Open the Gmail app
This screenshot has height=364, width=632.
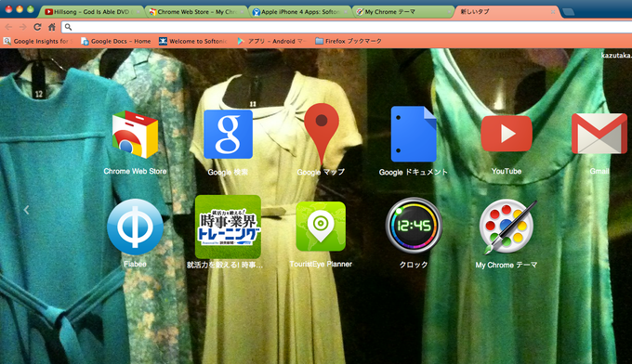click(599, 134)
